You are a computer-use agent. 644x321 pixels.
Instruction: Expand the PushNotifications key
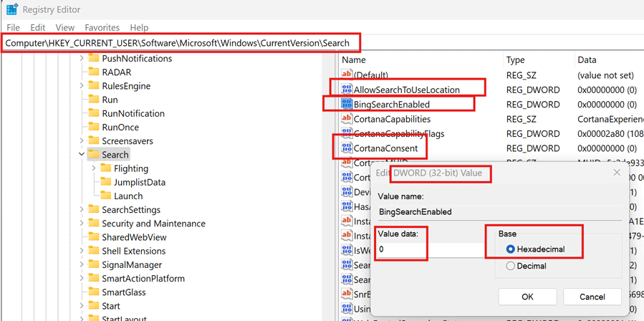(x=82, y=58)
